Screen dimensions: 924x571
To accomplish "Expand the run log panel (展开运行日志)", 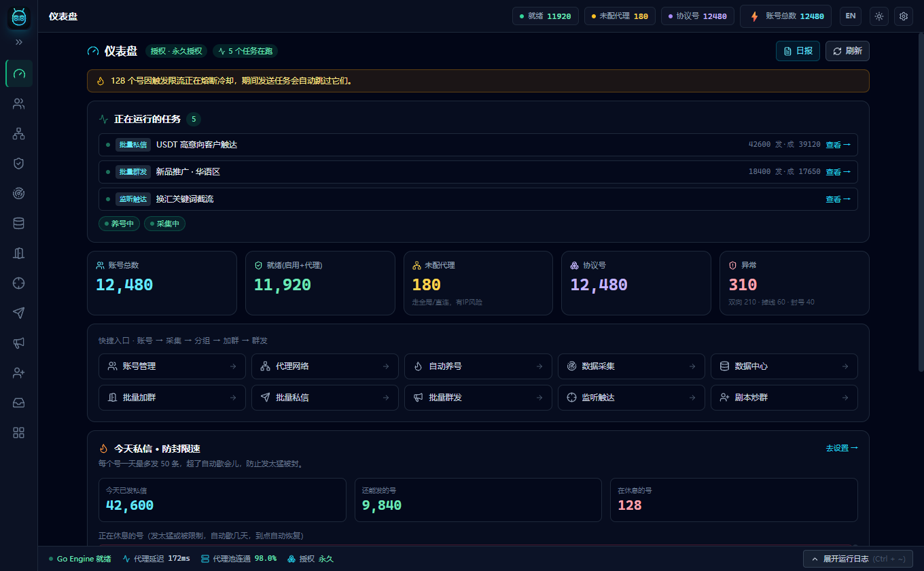I will 859,559.
